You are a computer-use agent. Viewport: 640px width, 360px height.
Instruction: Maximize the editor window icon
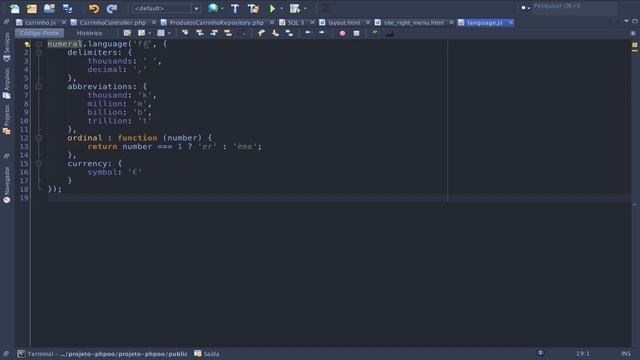(635, 21)
